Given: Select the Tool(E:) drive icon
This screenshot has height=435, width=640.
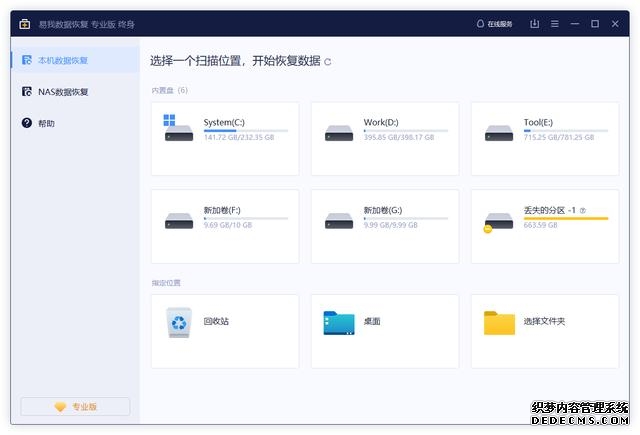Looking at the screenshot, I should 499,133.
